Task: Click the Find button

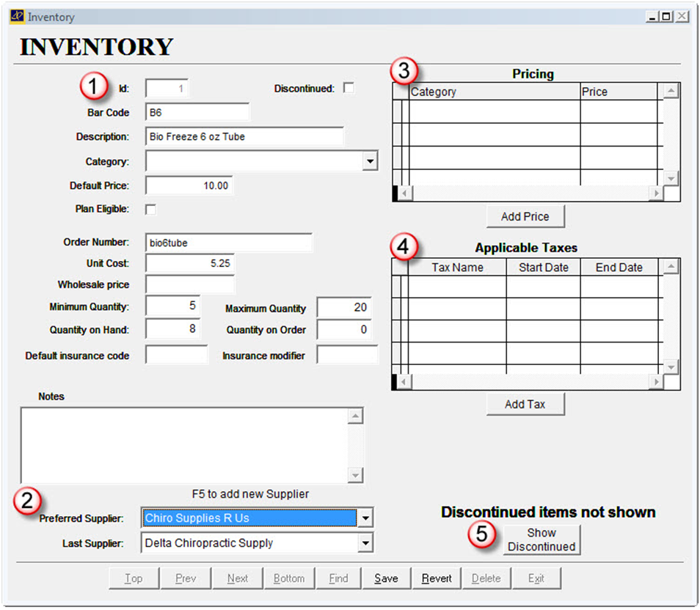Action: click(339, 578)
